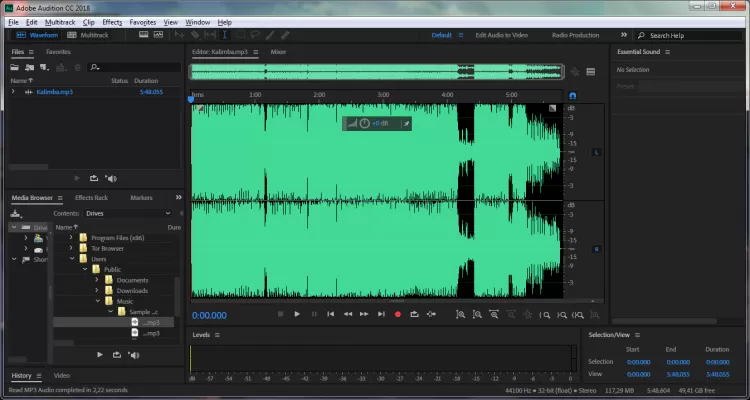Expand the Program Files (x86) folder
750x400 pixels.
click(71, 237)
